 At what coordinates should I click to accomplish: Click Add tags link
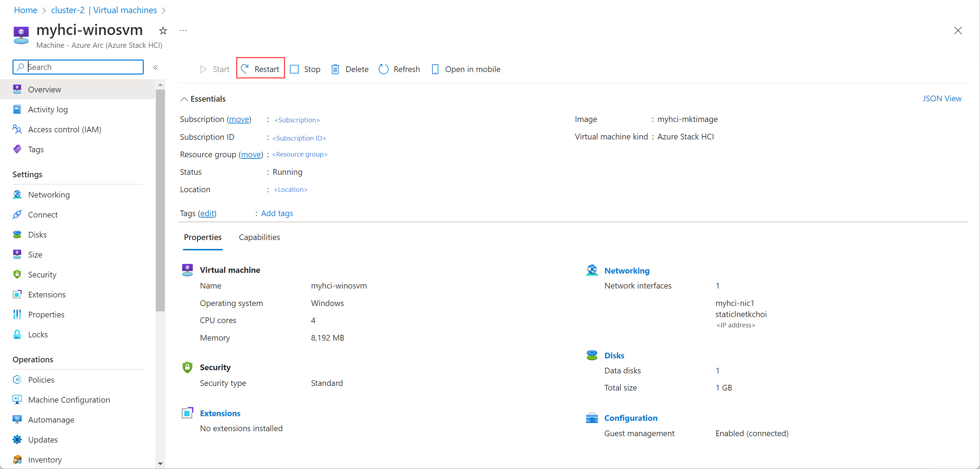click(277, 213)
